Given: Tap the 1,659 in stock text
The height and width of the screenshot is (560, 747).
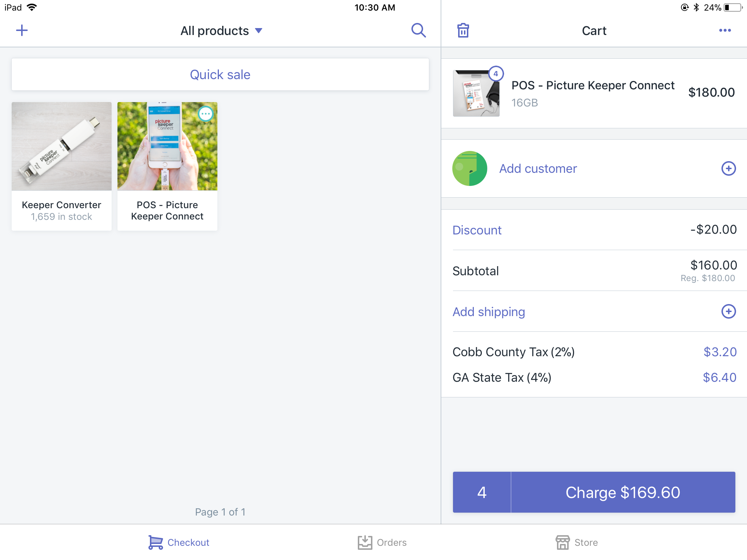Looking at the screenshot, I should point(62,217).
